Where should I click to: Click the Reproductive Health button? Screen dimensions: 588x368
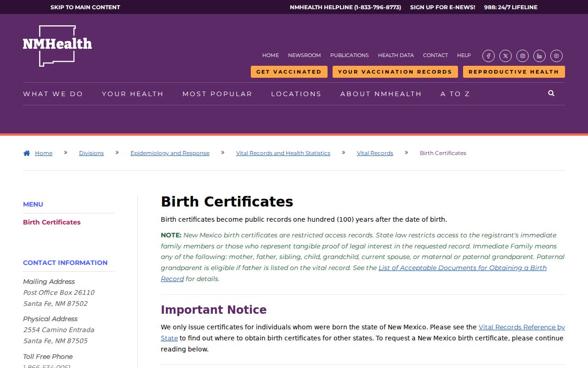click(x=514, y=72)
